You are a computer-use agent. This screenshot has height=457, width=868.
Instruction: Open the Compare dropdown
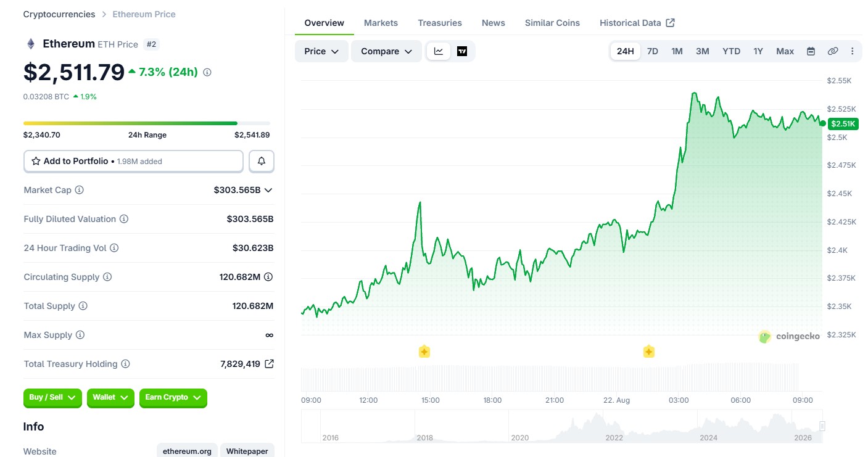click(x=386, y=51)
